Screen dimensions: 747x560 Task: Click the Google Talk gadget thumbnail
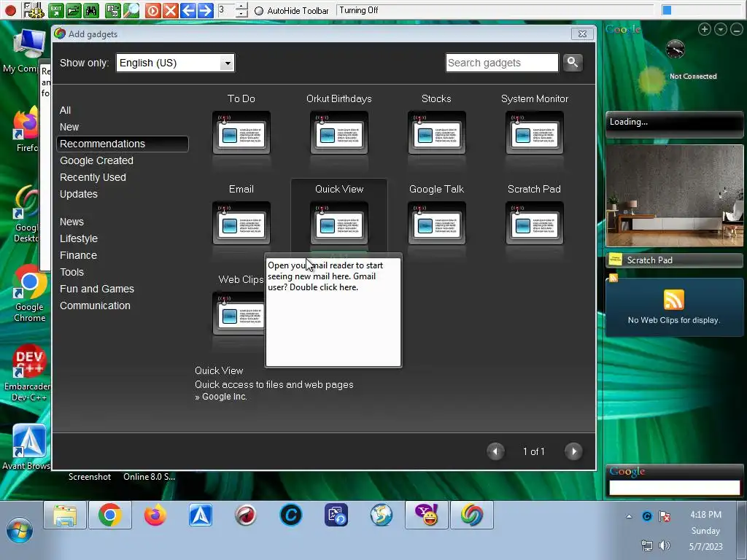(x=436, y=223)
